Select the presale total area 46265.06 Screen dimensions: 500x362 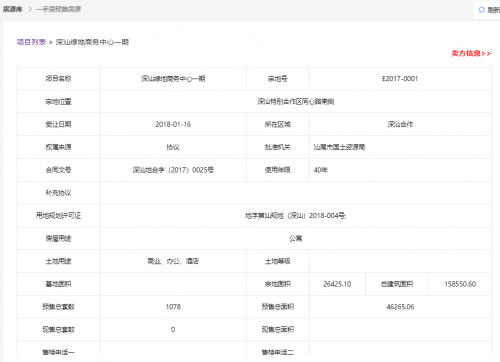pos(400,307)
